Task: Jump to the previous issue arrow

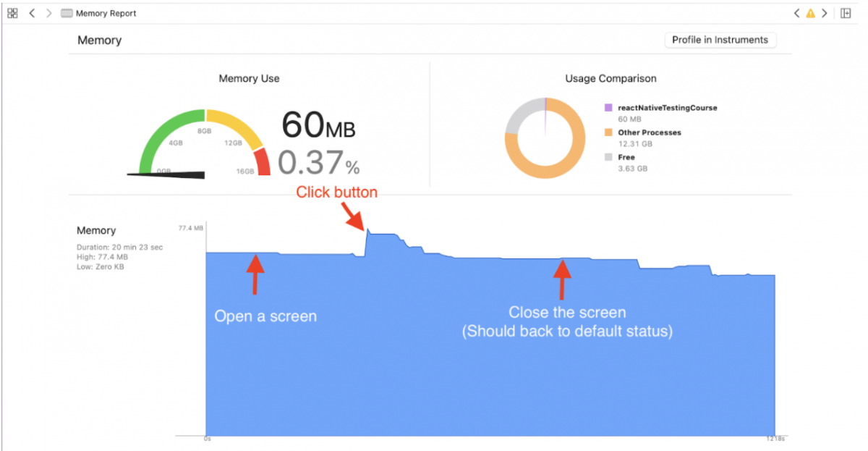Action: pos(797,13)
